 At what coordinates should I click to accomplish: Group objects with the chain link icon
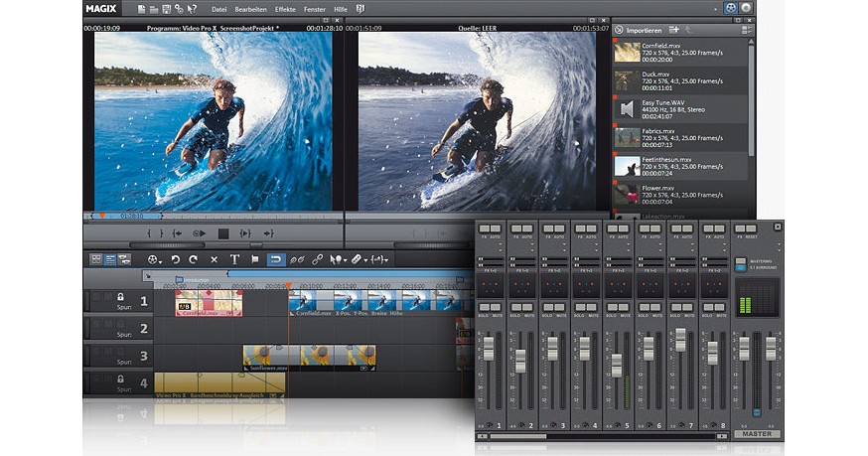317,259
